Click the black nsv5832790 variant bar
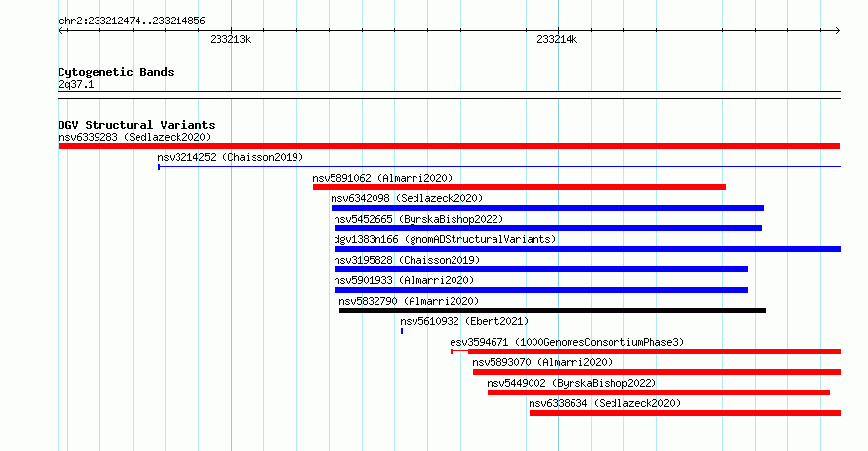868x451 pixels. [552, 310]
